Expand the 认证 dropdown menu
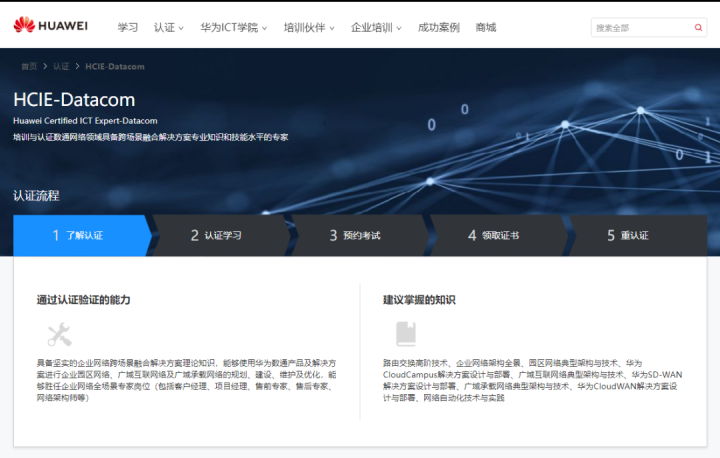This screenshot has width=720, height=458. point(169,28)
